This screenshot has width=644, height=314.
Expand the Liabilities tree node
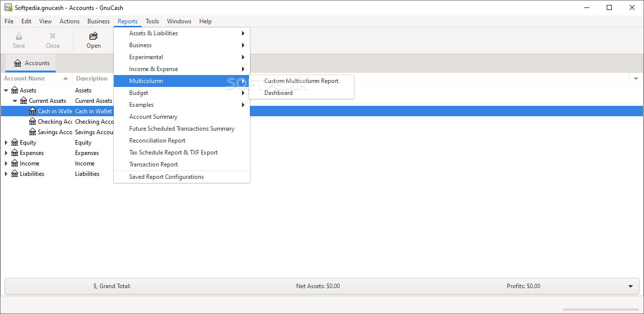point(6,174)
